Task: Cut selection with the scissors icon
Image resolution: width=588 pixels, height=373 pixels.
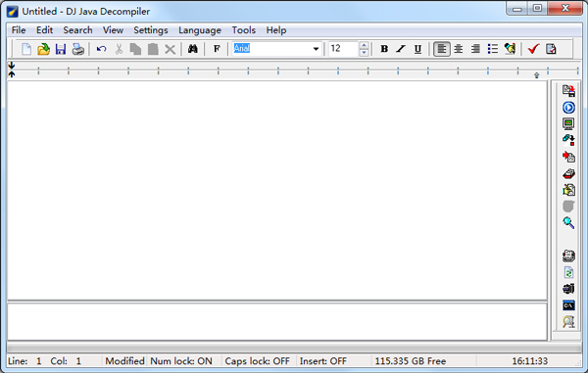Action: point(119,49)
